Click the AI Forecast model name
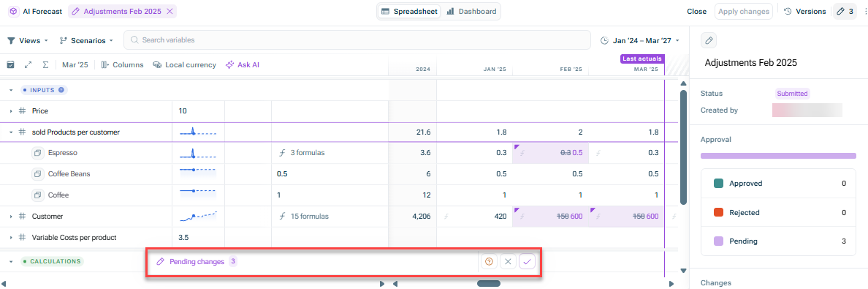Screen dimensions: 868x289 [x=42, y=11]
